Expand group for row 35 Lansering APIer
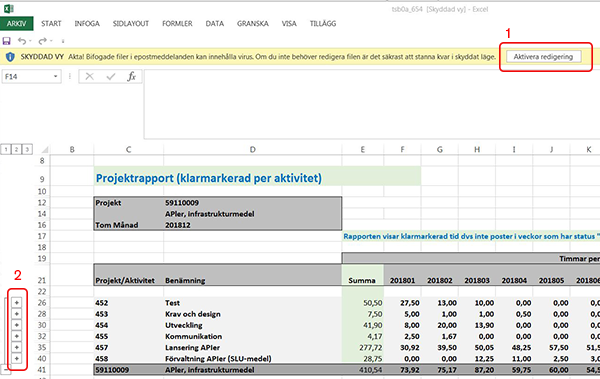600x379 pixels. tap(16, 347)
